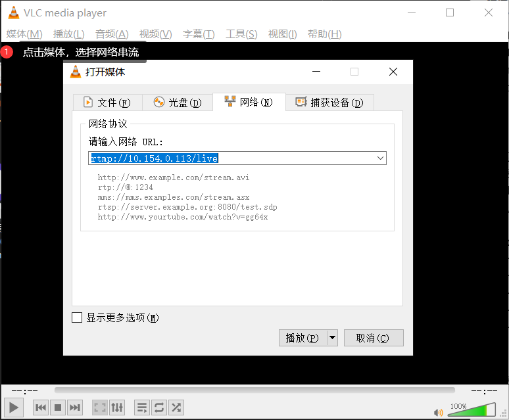Expand the 播放 button dropdown arrow
Image resolution: width=509 pixels, height=420 pixels.
coord(332,338)
